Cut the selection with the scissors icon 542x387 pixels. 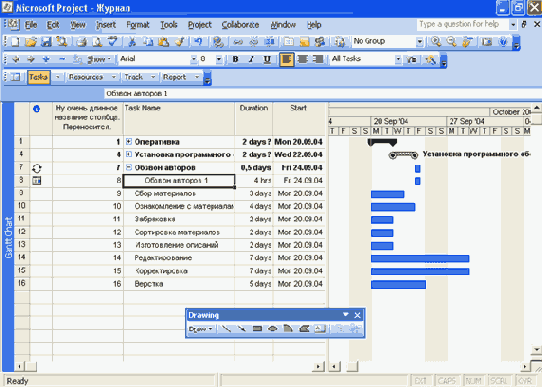click(x=132, y=42)
